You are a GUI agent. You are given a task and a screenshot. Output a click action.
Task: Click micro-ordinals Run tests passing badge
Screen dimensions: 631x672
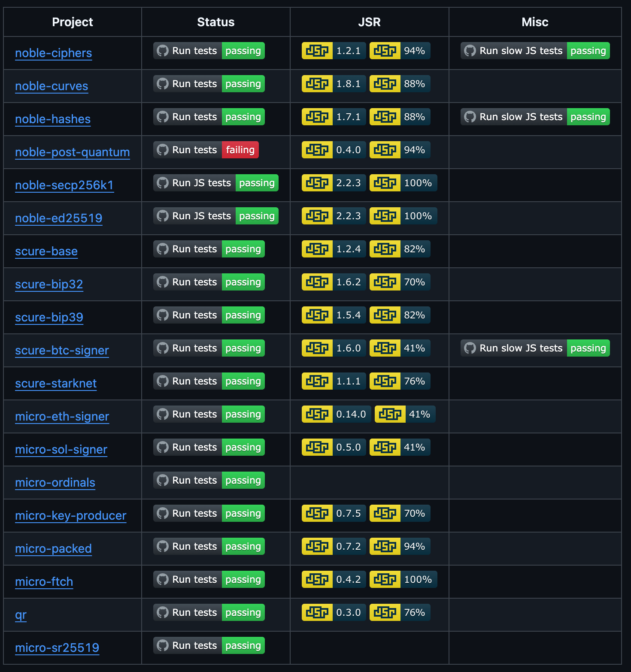point(209,480)
